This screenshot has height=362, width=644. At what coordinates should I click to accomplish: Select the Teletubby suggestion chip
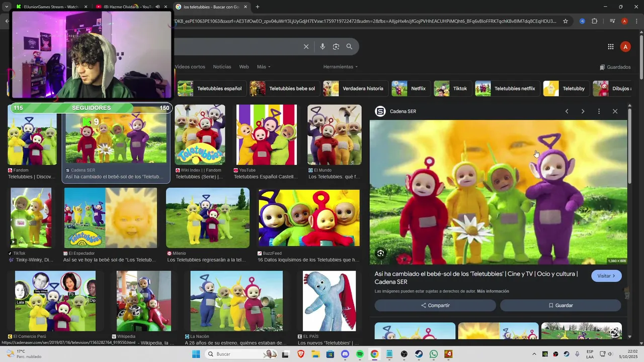[566, 88]
